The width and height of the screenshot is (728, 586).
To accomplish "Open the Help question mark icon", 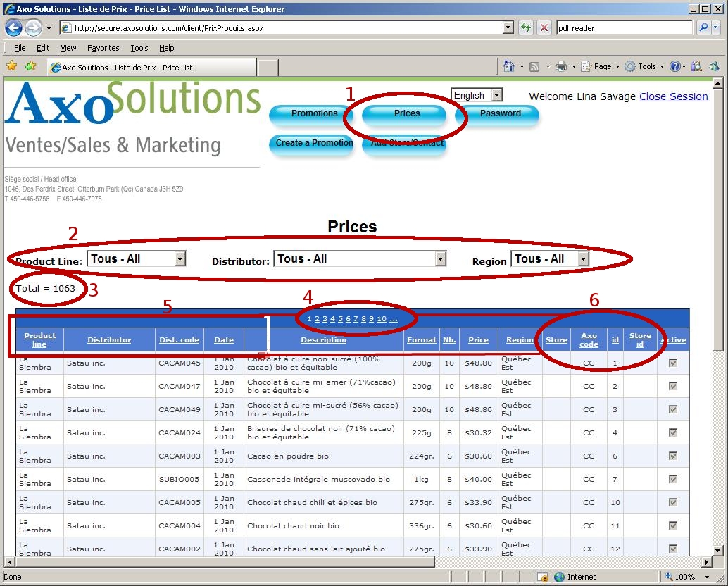I will tap(674, 66).
